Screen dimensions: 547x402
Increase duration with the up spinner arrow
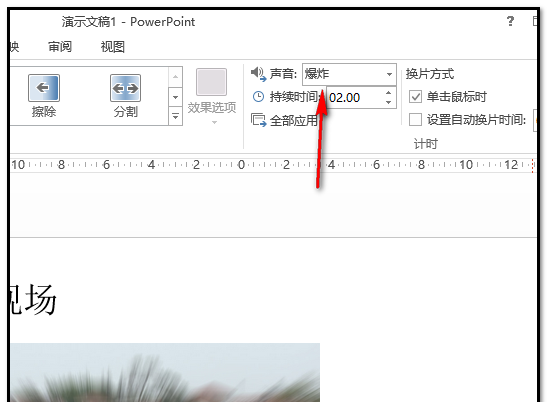click(x=389, y=92)
